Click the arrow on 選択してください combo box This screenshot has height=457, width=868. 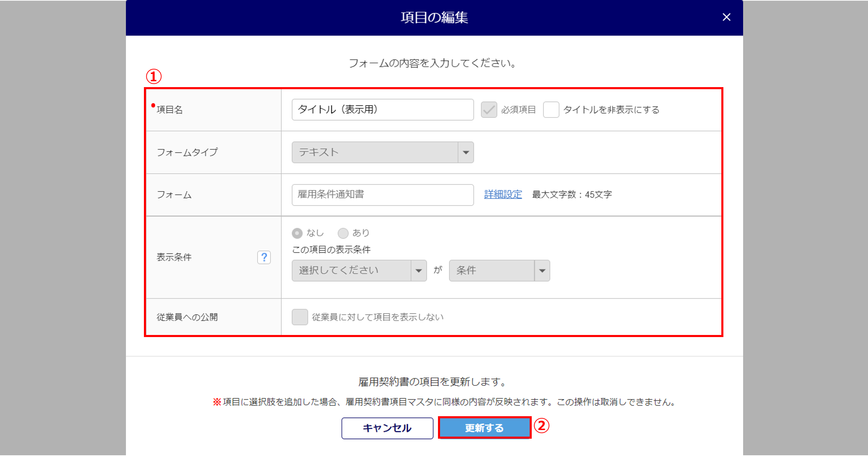(x=419, y=271)
